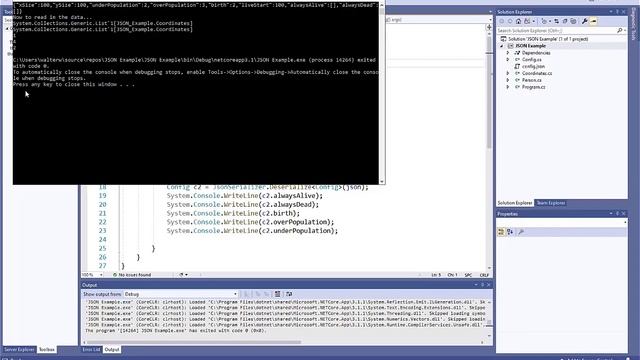Viewport: 640px width, 360px height.
Task: Switch to Team Explorer tab
Action: pos(551,203)
